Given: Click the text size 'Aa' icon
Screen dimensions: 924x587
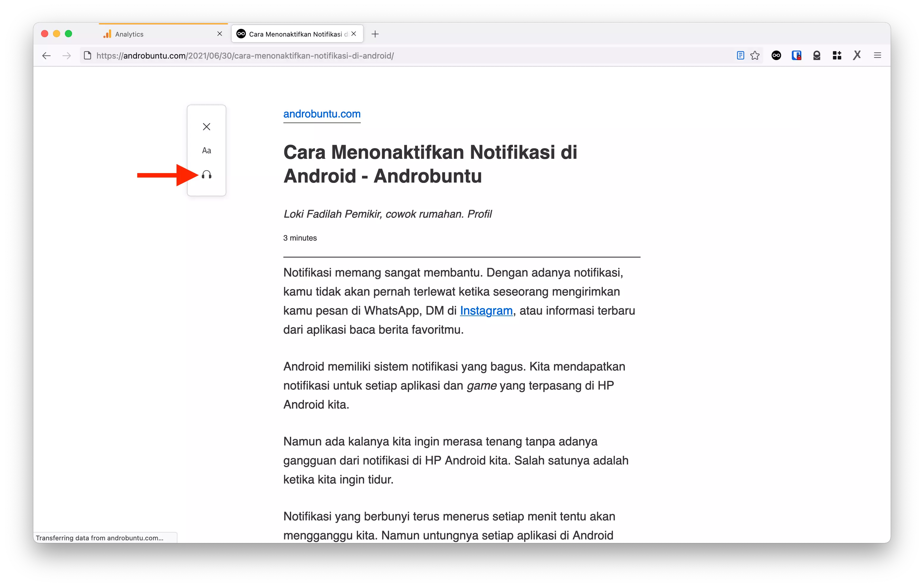Looking at the screenshot, I should tap(207, 150).
